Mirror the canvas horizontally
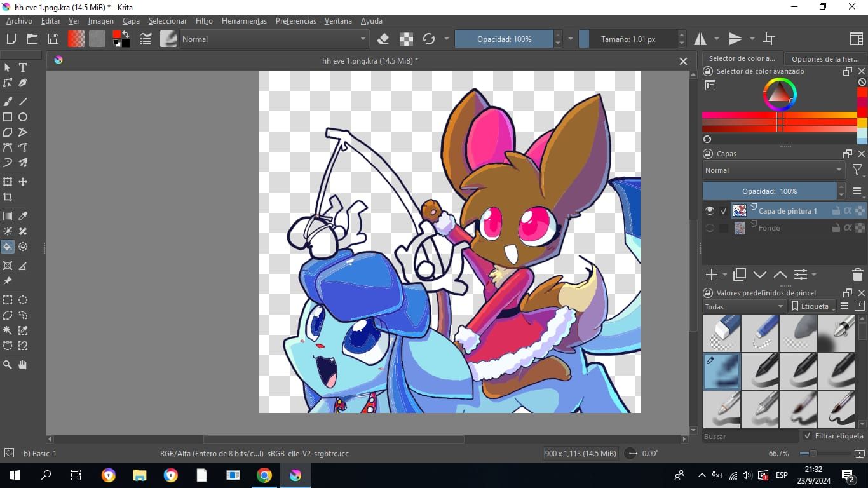 [x=699, y=39]
